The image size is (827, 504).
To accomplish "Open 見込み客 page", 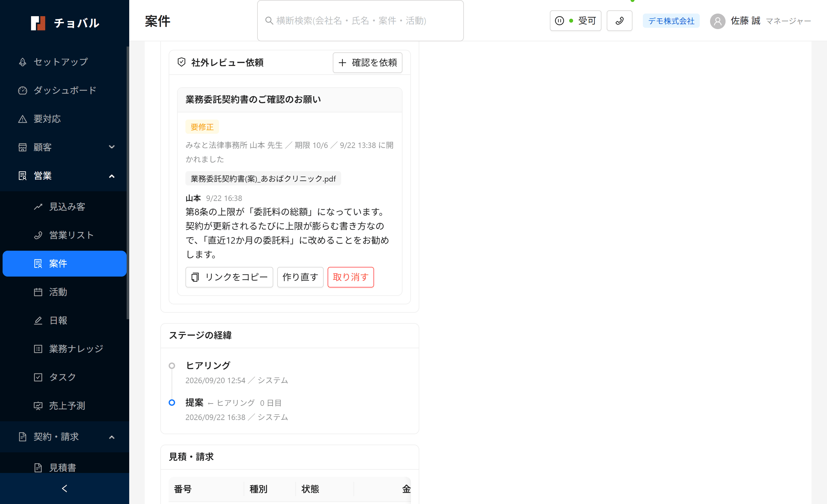I will click(64, 207).
